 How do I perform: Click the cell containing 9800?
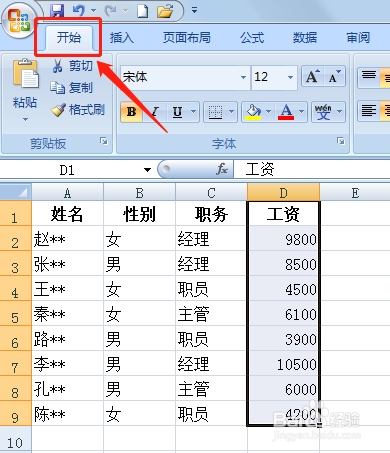coord(284,238)
